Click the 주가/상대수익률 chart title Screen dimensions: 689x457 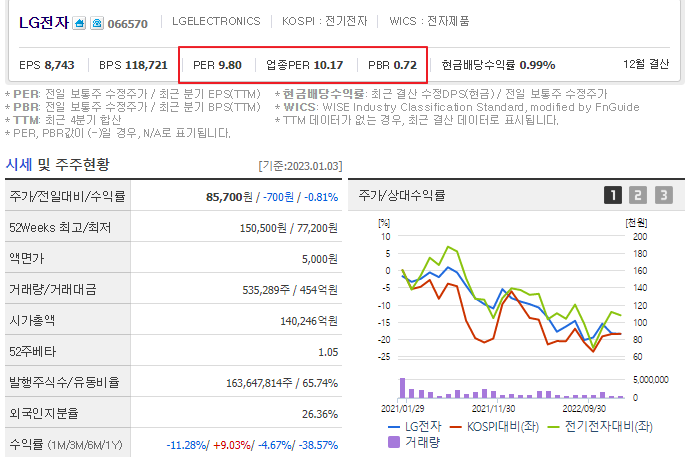click(x=402, y=195)
